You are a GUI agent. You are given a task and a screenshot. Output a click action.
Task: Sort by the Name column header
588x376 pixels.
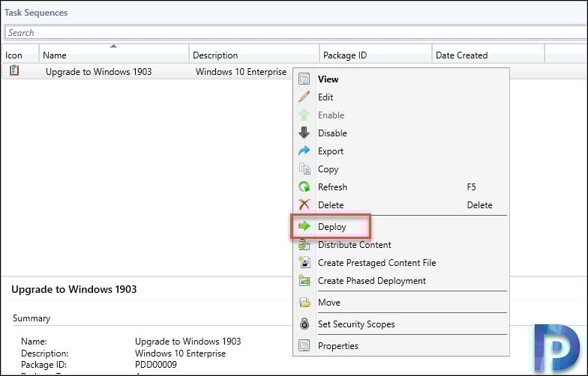[114, 55]
